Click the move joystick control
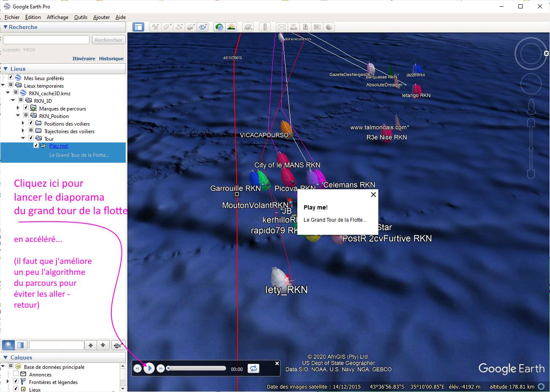This screenshot has height=392, width=550. coord(531,83)
